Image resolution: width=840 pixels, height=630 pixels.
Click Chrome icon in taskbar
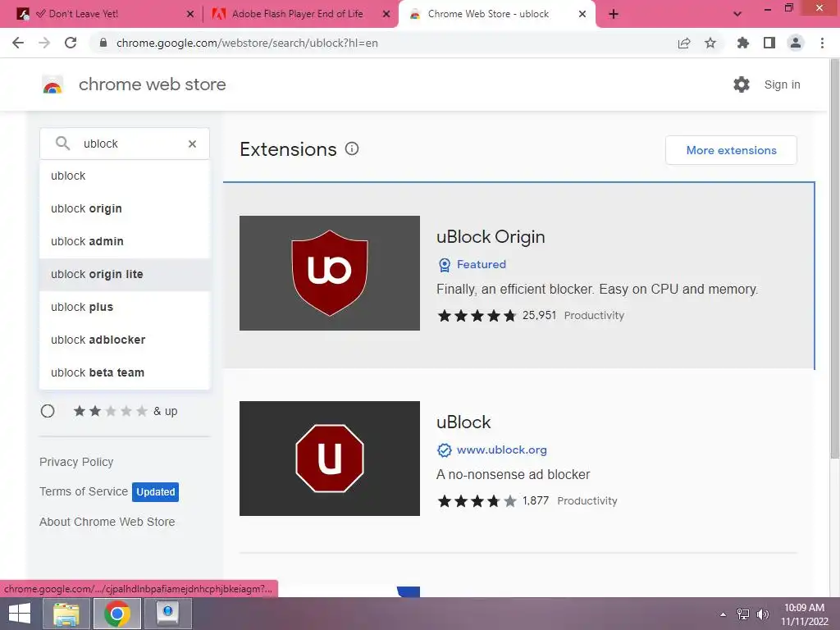point(117,614)
